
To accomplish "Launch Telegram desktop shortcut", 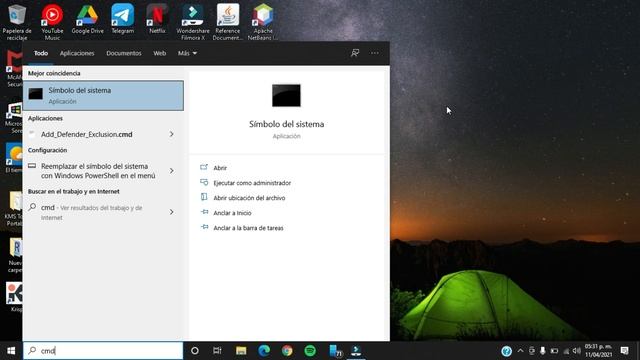I will coord(122,19).
